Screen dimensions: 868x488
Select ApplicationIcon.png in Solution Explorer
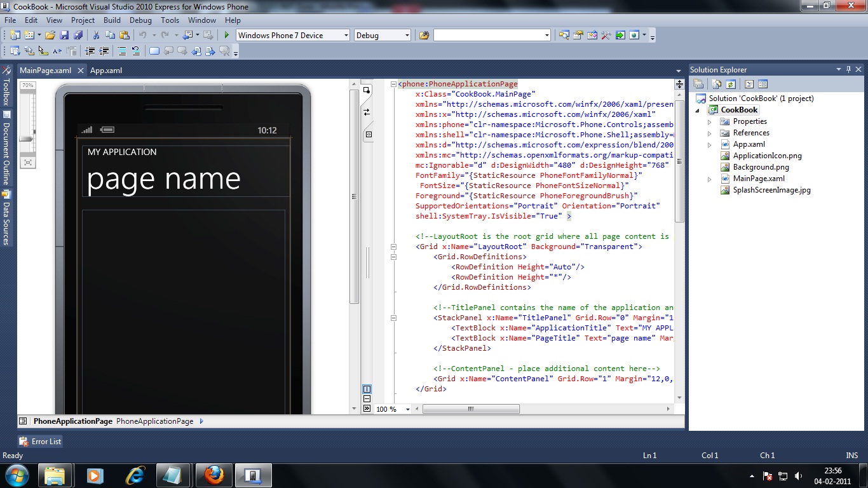coord(767,156)
